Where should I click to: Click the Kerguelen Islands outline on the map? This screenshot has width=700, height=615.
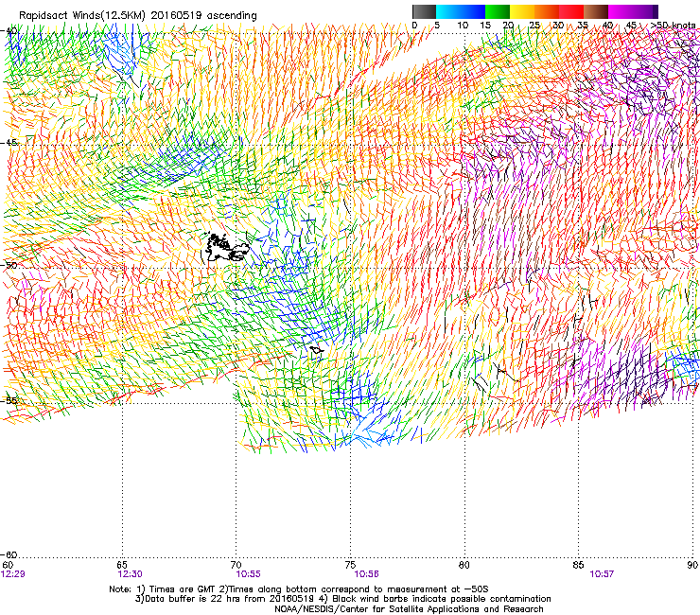[225, 247]
